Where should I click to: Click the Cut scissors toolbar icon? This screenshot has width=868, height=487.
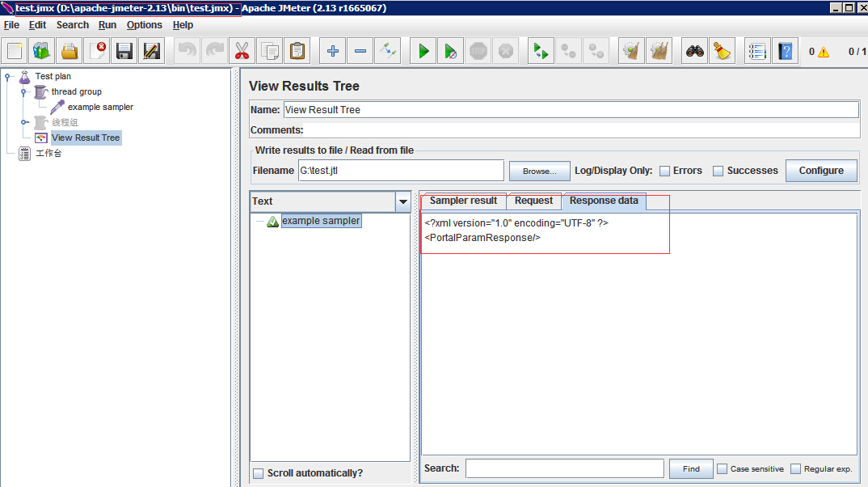pos(242,51)
